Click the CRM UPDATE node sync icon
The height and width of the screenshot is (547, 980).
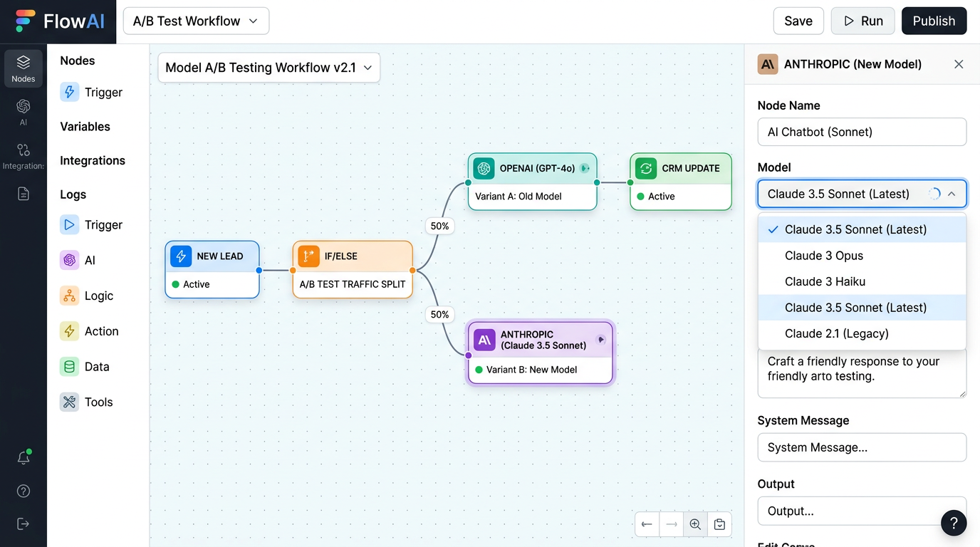646,168
